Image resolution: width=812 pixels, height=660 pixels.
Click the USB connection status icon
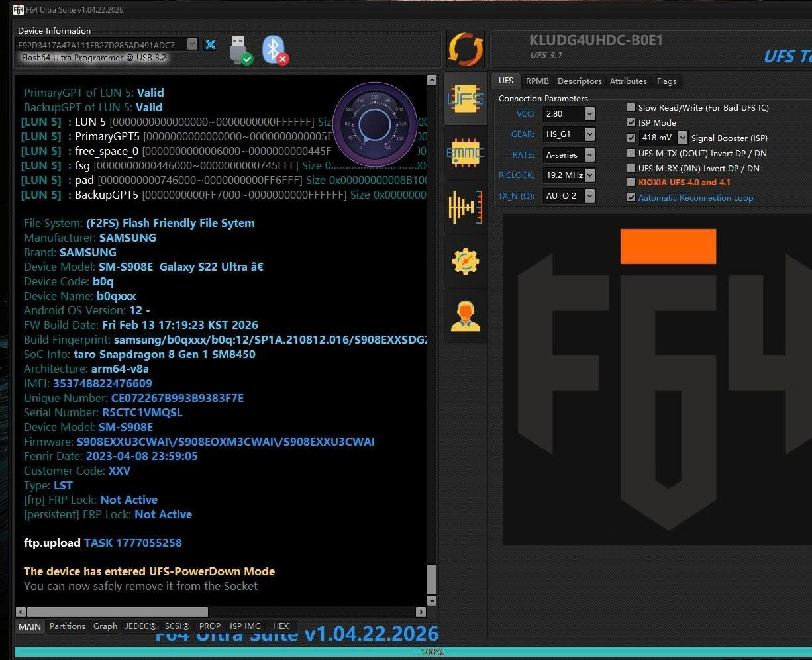click(x=240, y=50)
